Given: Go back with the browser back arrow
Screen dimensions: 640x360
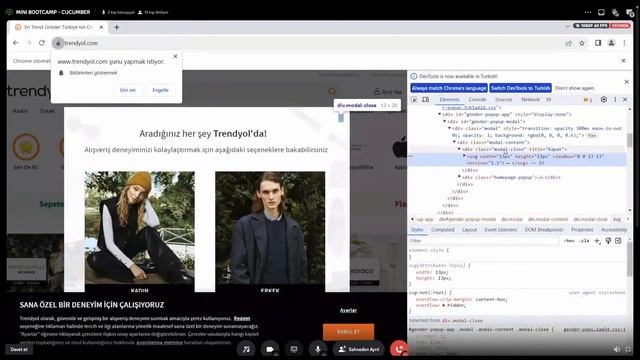Looking at the screenshot, I should [16, 43].
